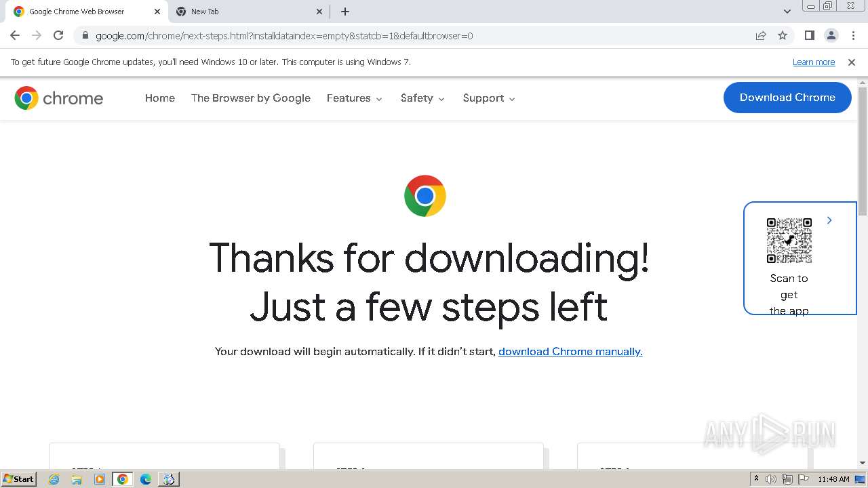The image size is (868, 488).
Task: Launch Internet Explorer from taskbar
Action: click(54, 479)
